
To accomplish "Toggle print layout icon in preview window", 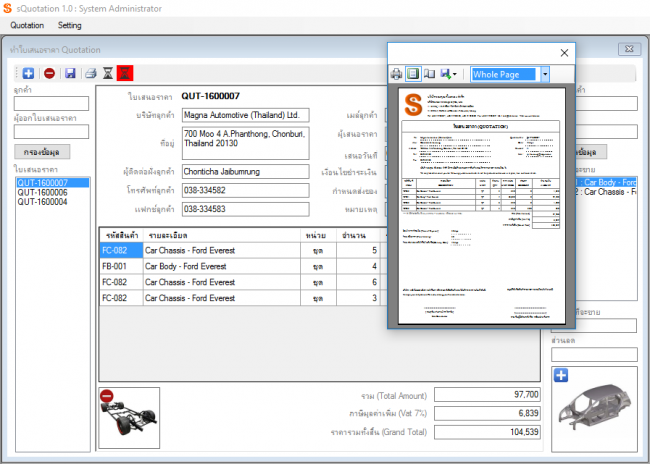I will tap(413, 74).
